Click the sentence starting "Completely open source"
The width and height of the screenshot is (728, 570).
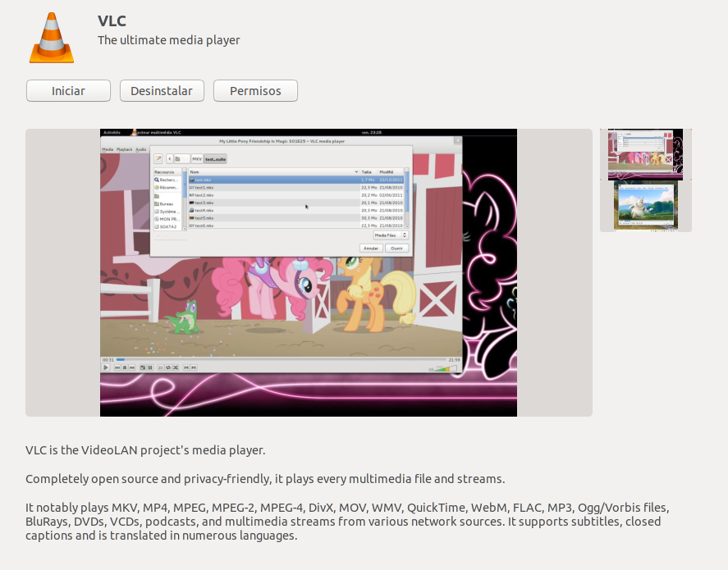click(x=265, y=479)
